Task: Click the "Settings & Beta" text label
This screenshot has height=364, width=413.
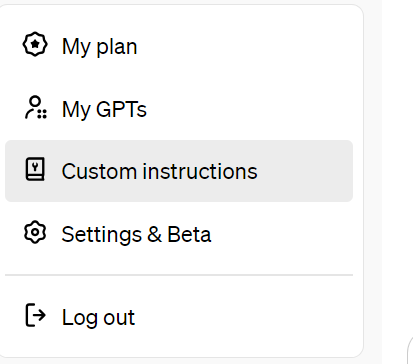Action: point(136,234)
